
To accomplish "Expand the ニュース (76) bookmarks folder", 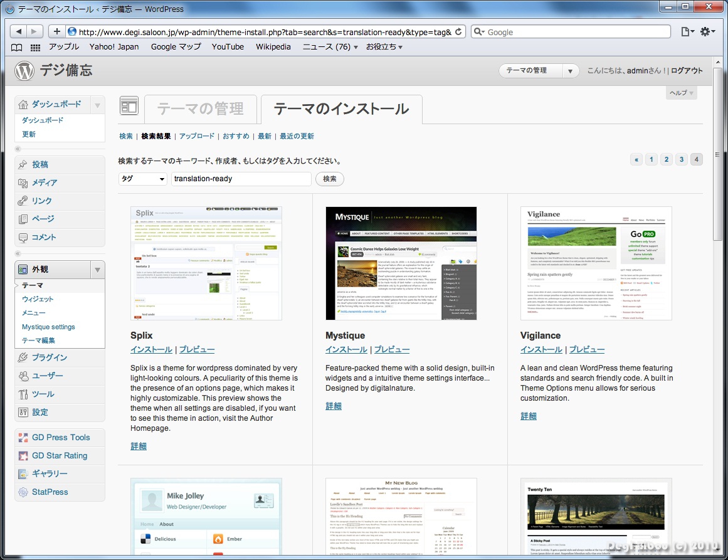I will (330, 47).
